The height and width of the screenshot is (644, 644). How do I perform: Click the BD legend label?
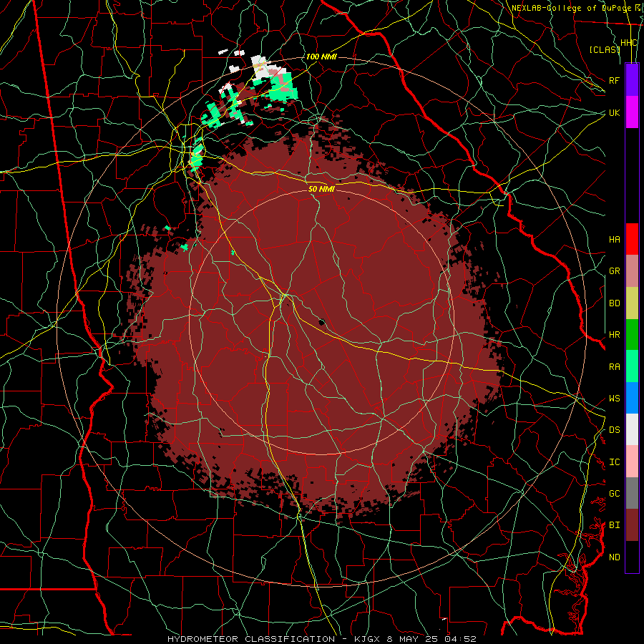(x=614, y=303)
